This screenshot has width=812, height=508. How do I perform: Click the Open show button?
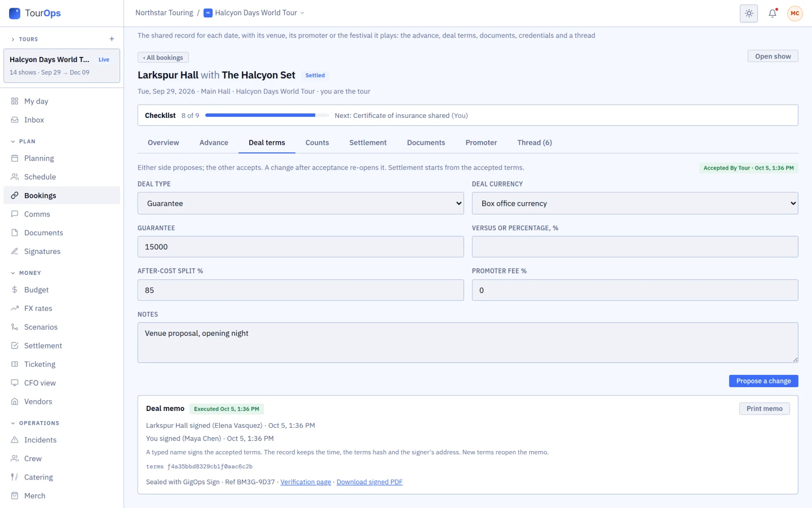(x=772, y=56)
